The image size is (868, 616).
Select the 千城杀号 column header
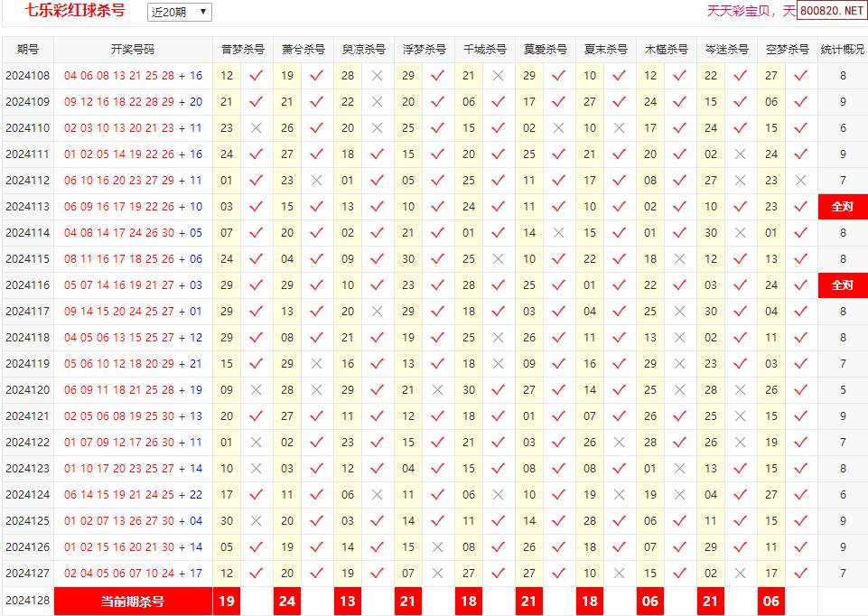tap(485, 50)
